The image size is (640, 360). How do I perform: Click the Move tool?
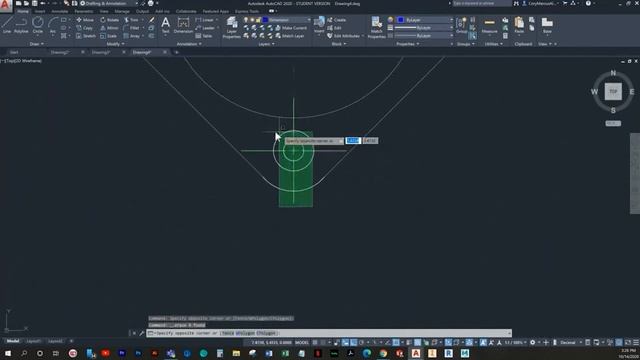point(85,20)
